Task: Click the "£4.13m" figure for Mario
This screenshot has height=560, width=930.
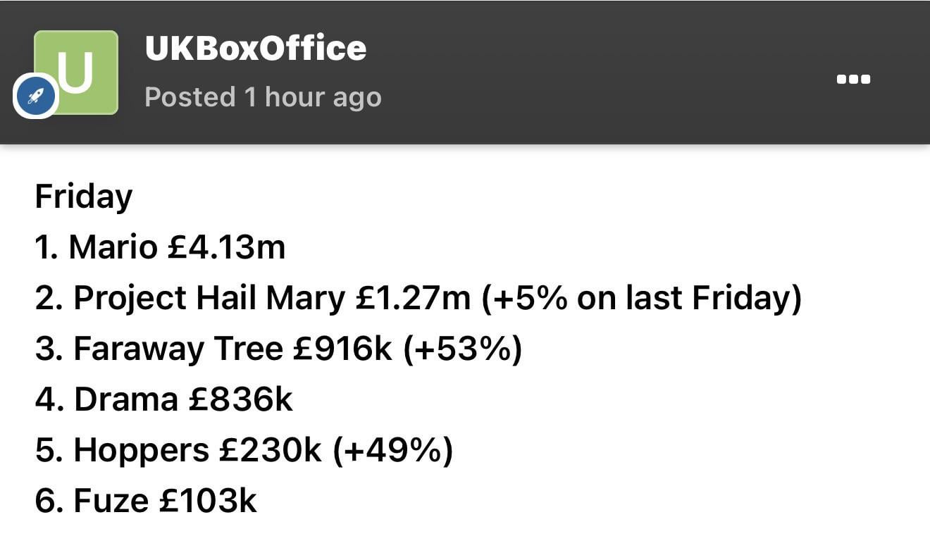Action: [x=227, y=247]
